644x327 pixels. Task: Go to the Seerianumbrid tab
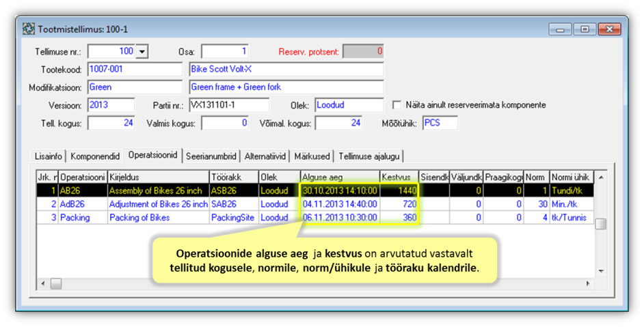click(x=211, y=156)
